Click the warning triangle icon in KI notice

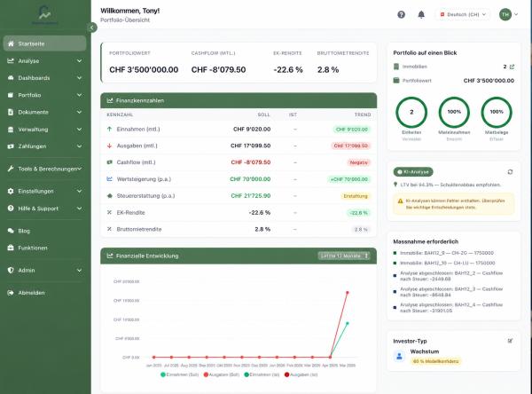401,201
